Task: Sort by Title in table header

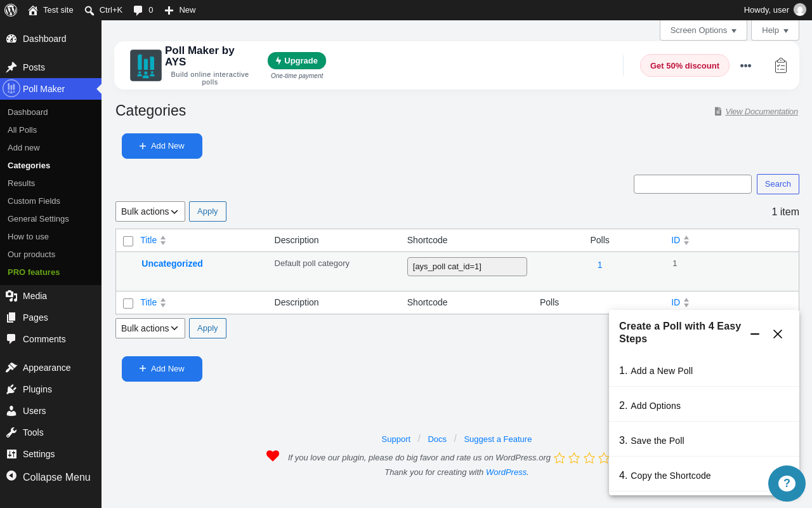Action: click(x=153, y=240)
